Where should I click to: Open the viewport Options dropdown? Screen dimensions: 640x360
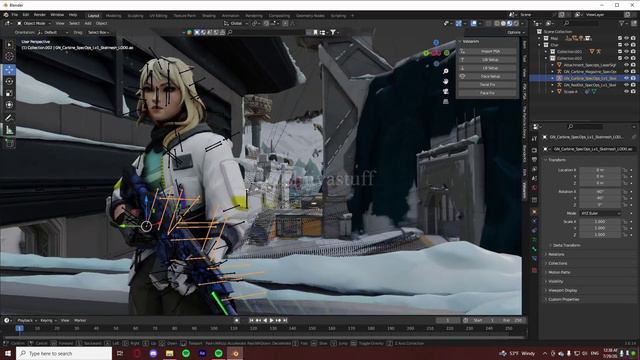point(516,32)
